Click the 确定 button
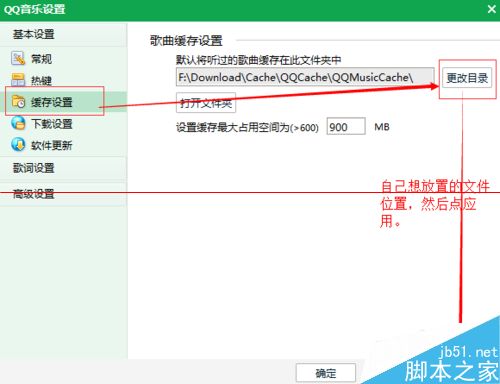This screenshot has height=384, width=500. [326, 373]
